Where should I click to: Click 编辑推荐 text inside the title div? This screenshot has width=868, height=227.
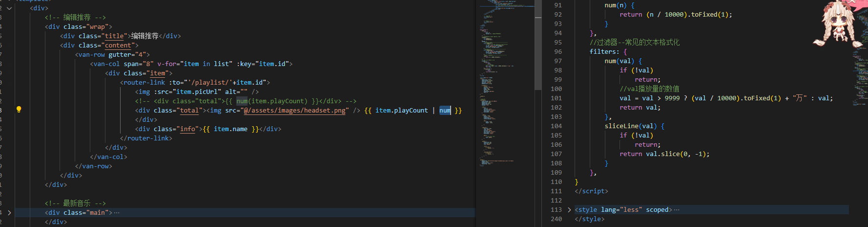click(145, 36)
